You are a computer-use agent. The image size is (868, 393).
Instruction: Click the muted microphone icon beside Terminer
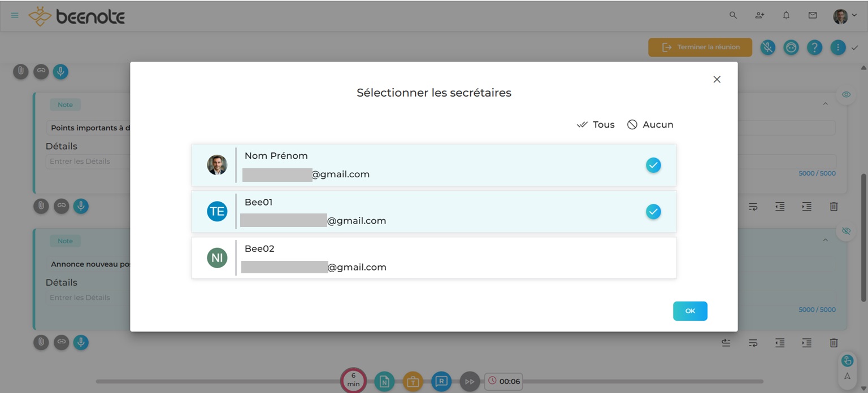[x=767, y=47]
